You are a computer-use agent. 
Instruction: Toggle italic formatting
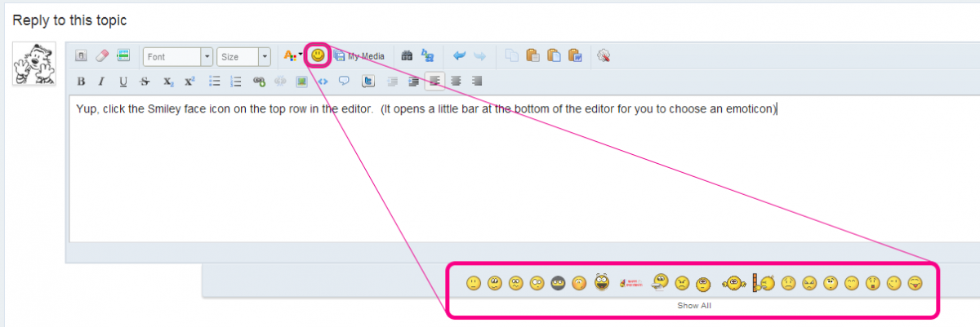102,82
